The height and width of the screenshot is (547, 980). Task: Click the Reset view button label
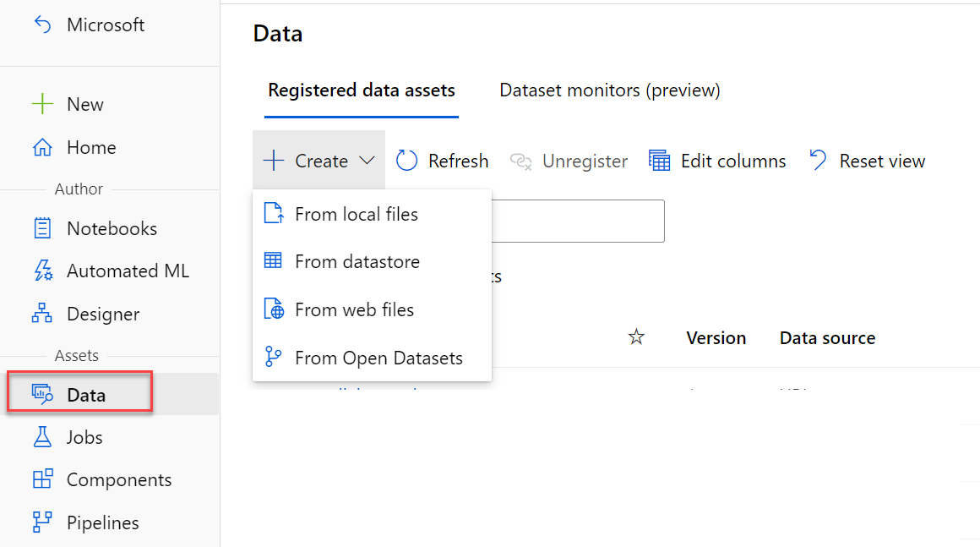coord(882,161)
